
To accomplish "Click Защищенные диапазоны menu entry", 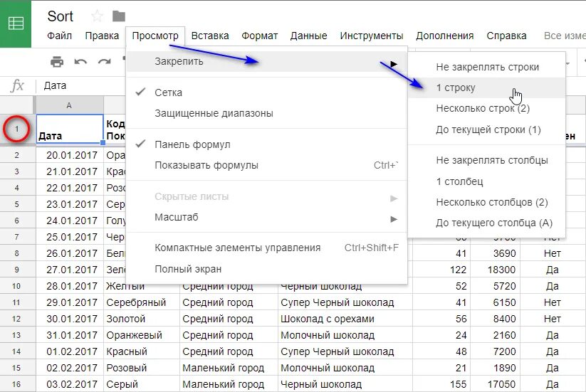I will (x=267, y=113).
